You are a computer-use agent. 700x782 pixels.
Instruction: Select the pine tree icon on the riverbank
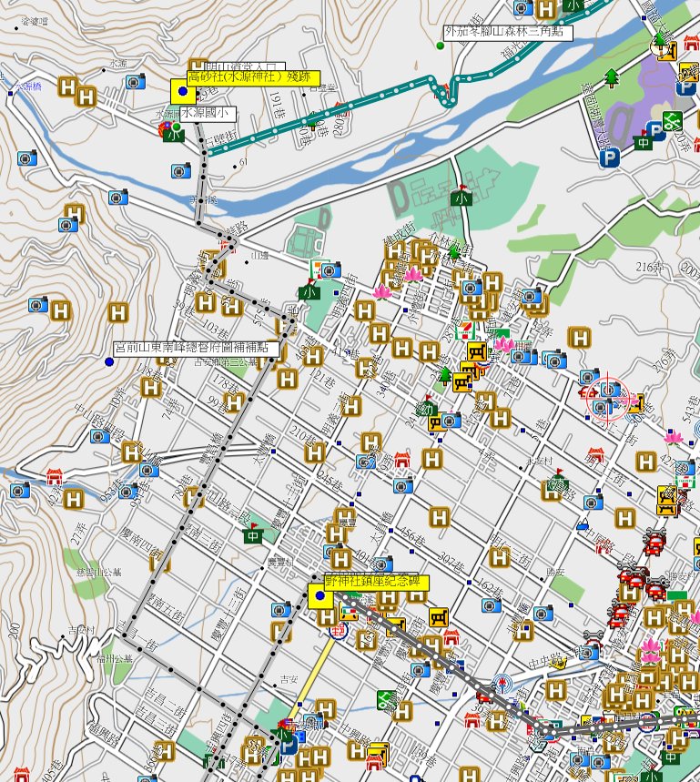pos(611,76)
